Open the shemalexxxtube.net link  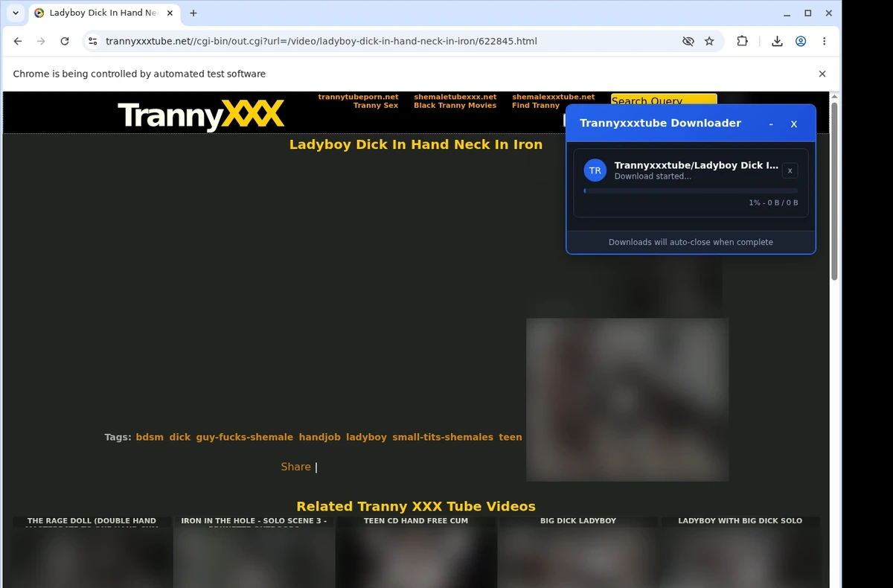coord(554,97)
